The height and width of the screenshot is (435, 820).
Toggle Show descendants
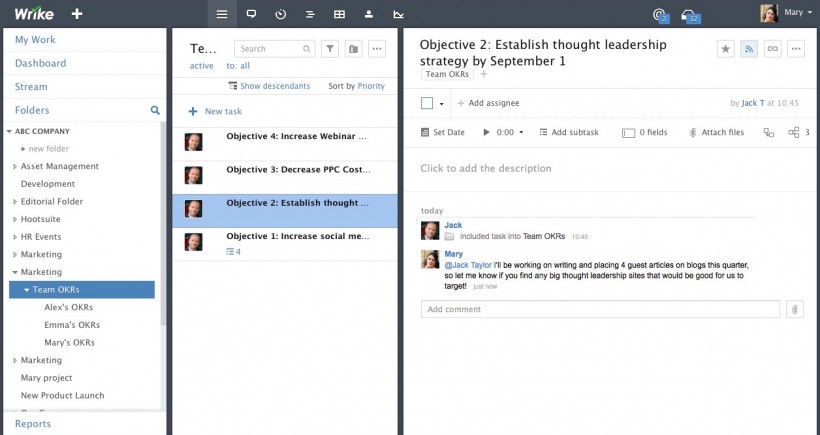tap(269, 86)
